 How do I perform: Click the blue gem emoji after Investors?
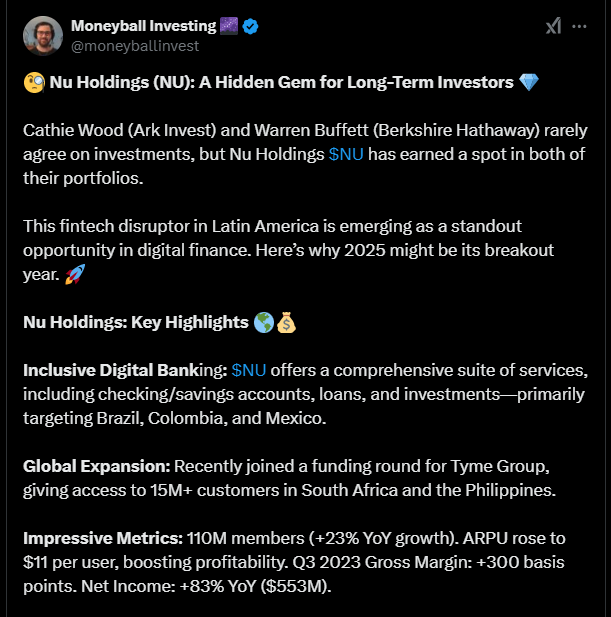[x=530, y=83]
